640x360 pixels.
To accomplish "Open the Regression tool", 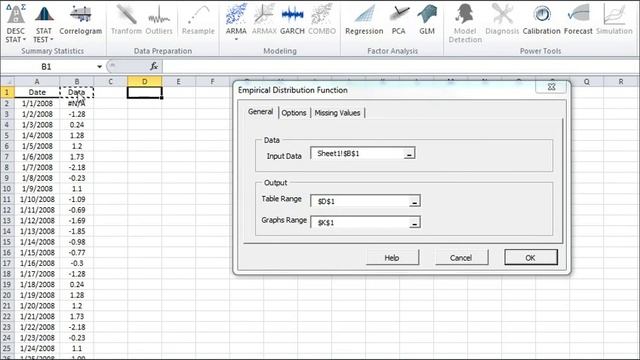I will coord(364,20).
